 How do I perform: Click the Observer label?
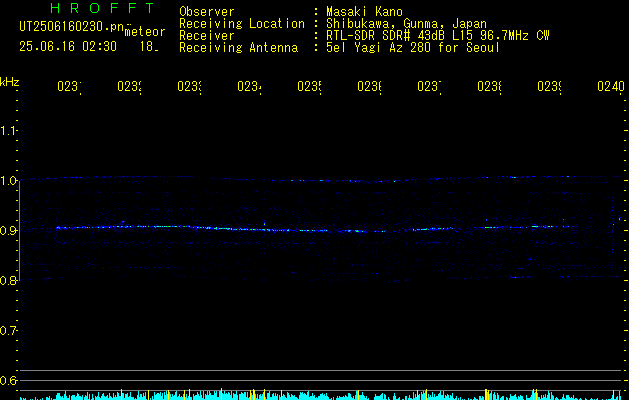207,12
